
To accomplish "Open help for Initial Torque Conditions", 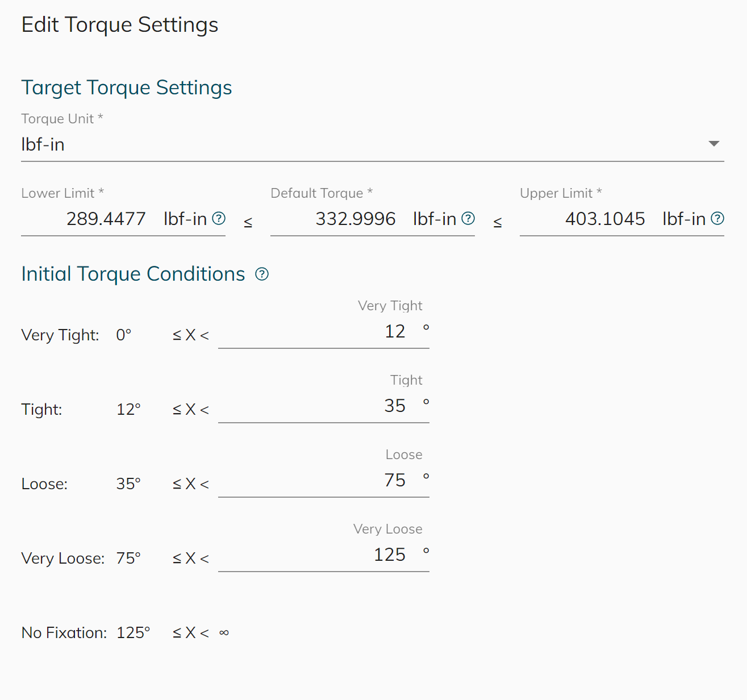I will coord(262,274).
